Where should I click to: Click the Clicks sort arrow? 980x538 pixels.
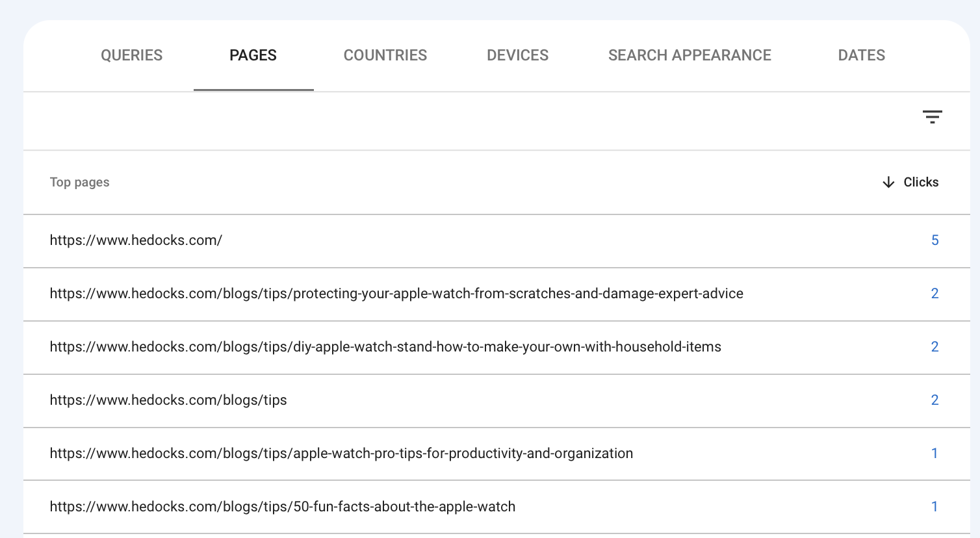point(888,183)
